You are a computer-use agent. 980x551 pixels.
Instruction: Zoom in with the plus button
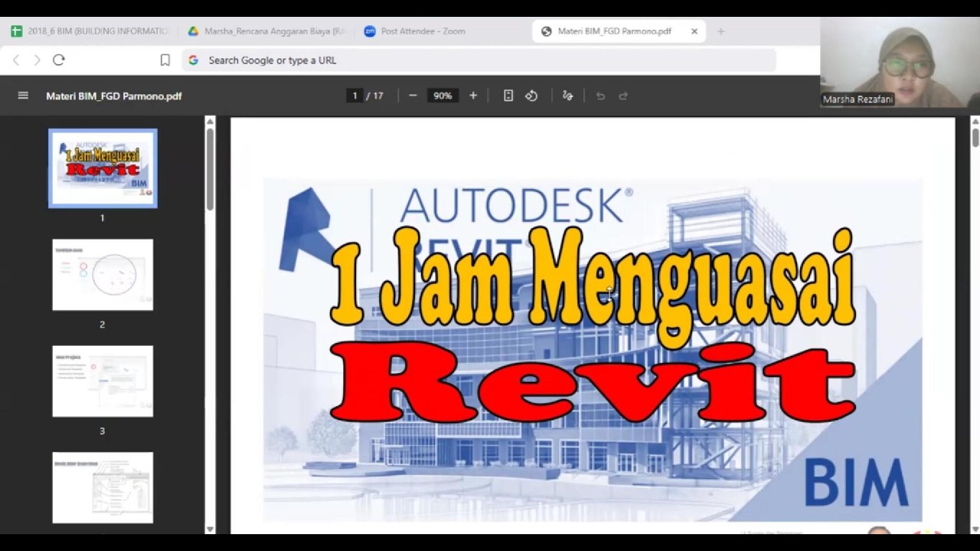coord(473,96)
